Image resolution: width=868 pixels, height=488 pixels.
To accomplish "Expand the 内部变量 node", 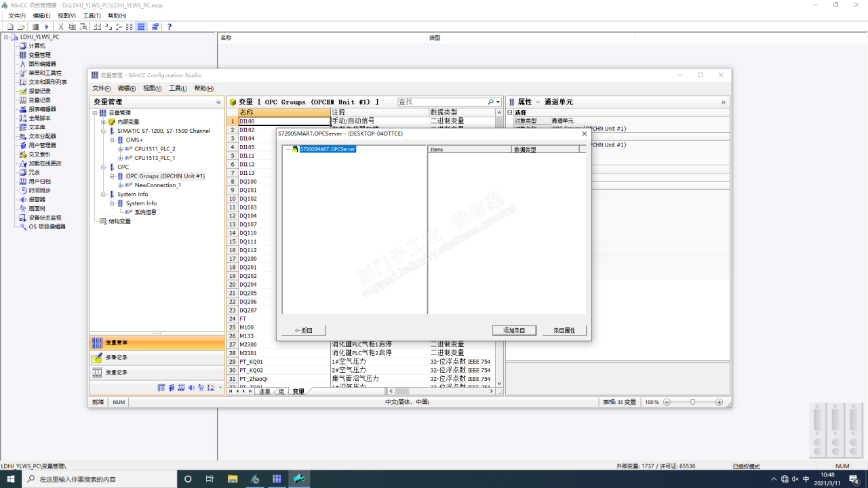I will point(103,122).
